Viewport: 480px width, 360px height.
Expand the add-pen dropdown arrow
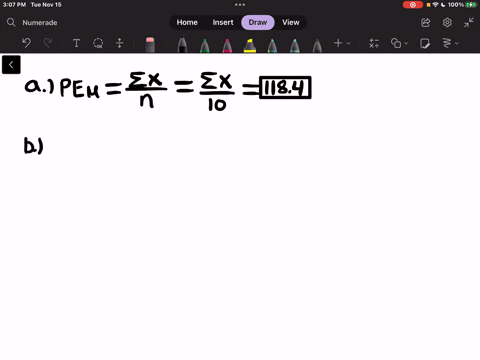348,43
